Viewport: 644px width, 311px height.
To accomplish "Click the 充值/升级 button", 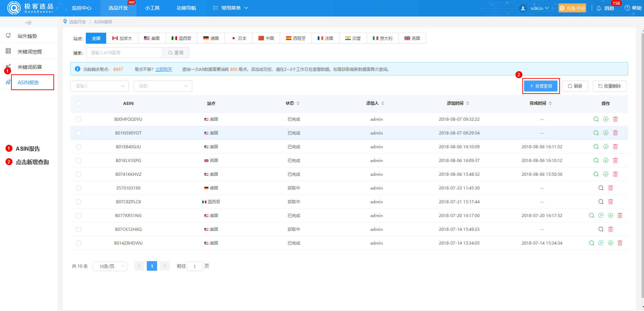I will (x=572, y=8).
